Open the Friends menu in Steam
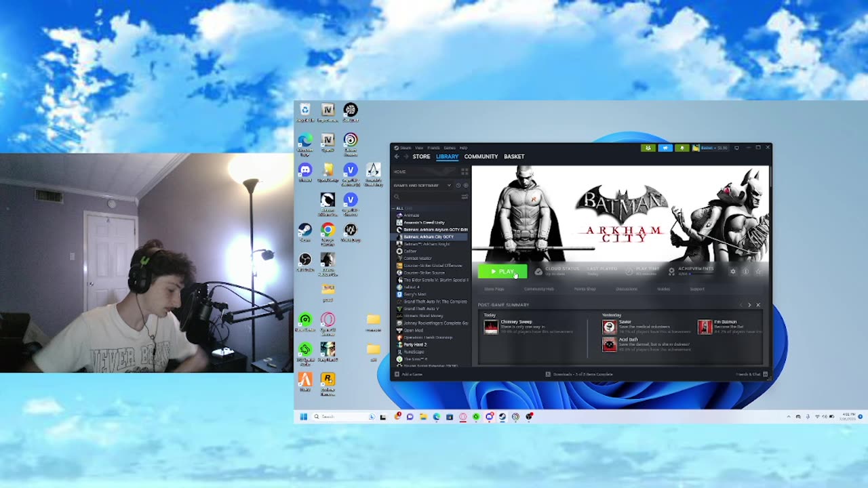Screen dimensions: 868x488 433,148
